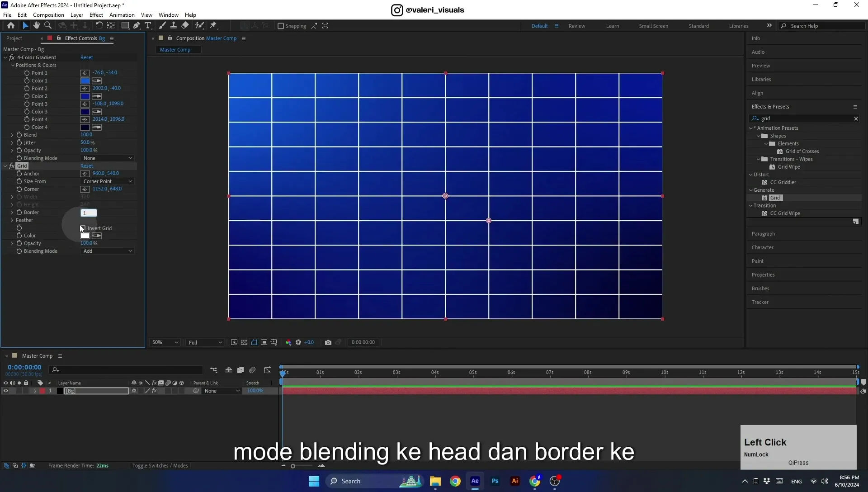Open the Effect menu
This screenshot has width=868, height=492.
click(96, 15)
